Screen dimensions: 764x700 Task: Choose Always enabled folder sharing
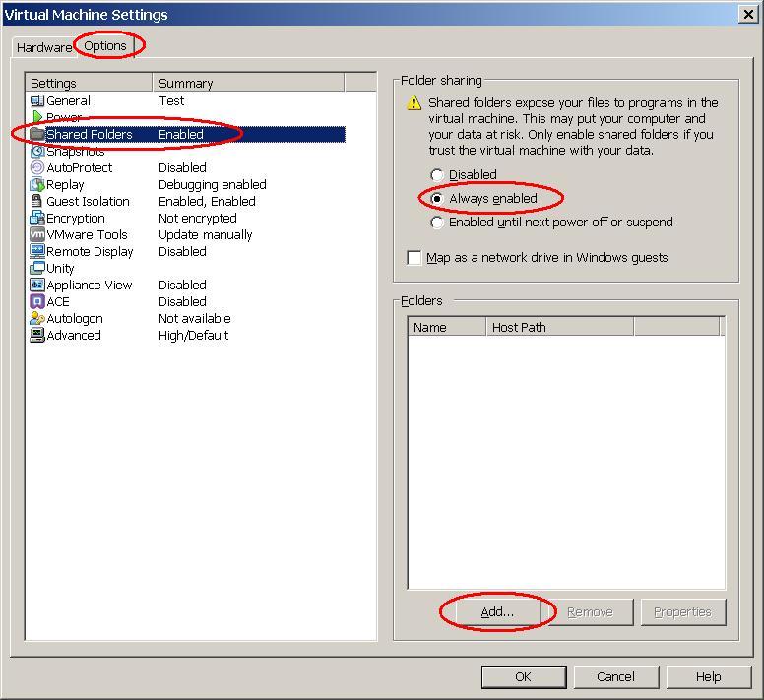click(x=437, y=199)
